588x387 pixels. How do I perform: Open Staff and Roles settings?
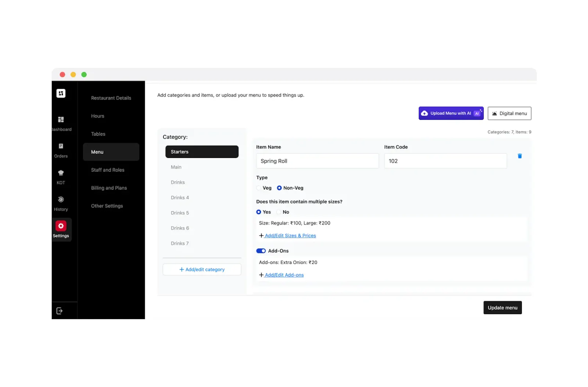pos(111,170)
